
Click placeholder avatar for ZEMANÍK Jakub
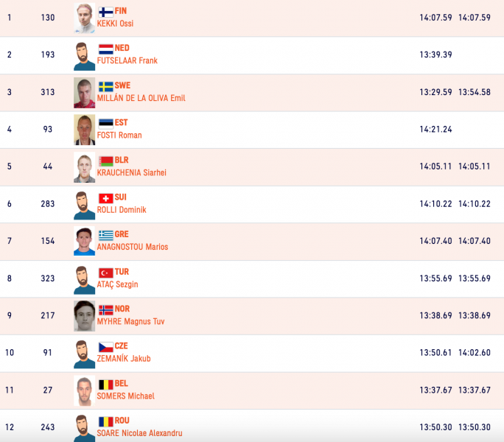click(84, 354)
